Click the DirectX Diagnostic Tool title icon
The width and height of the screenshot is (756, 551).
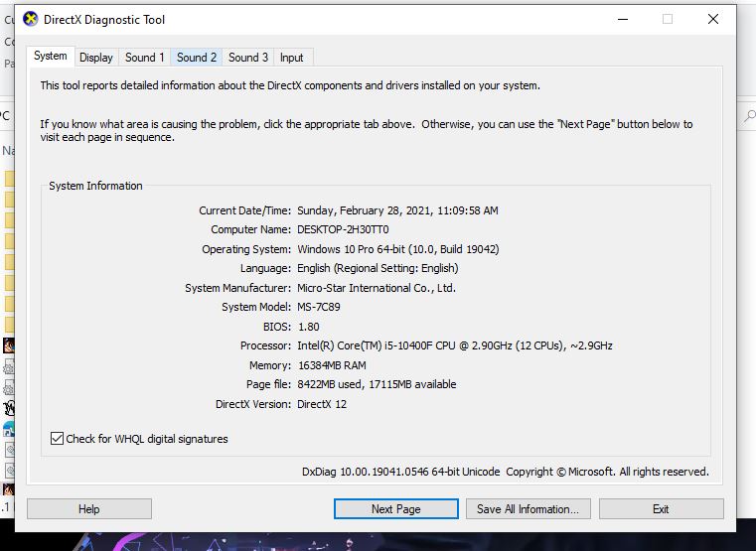pos(31,19)
